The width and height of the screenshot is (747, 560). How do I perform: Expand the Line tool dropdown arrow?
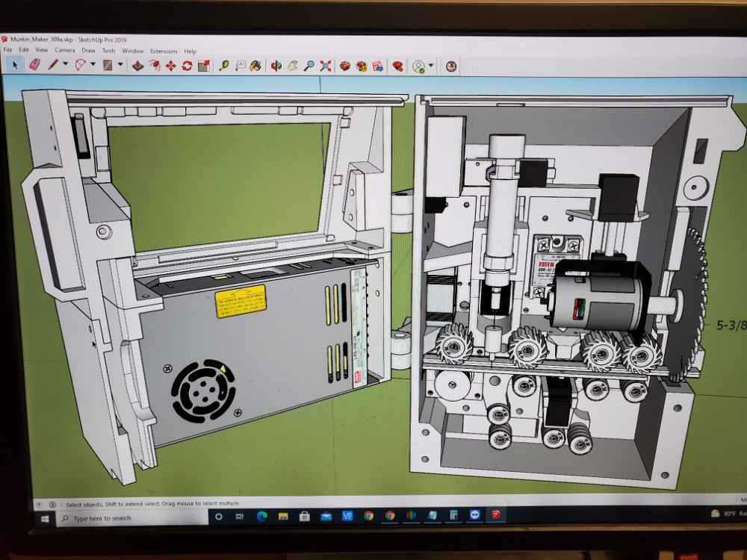click(65, 65)
